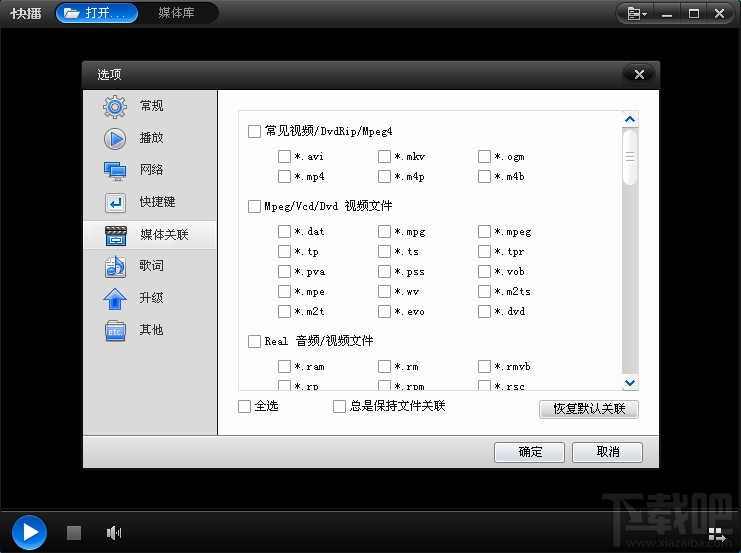Open the 网络 network settings icon
Screen dimensions: 741x553
coord(115,171)
